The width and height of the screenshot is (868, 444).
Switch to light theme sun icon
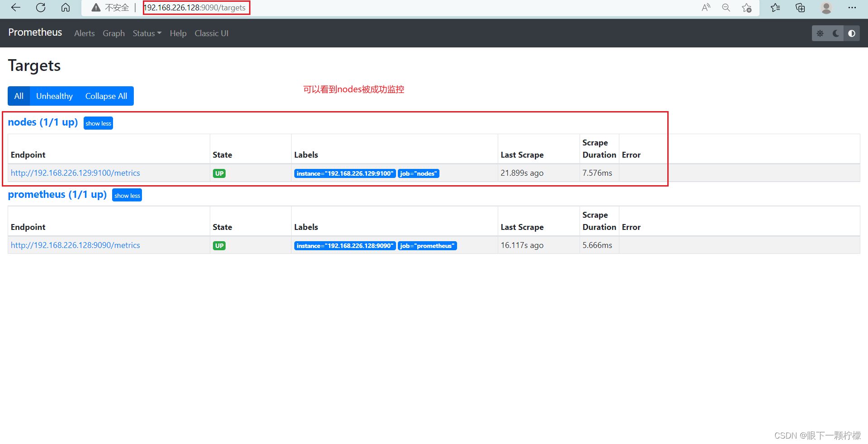[x=820, y=33]
